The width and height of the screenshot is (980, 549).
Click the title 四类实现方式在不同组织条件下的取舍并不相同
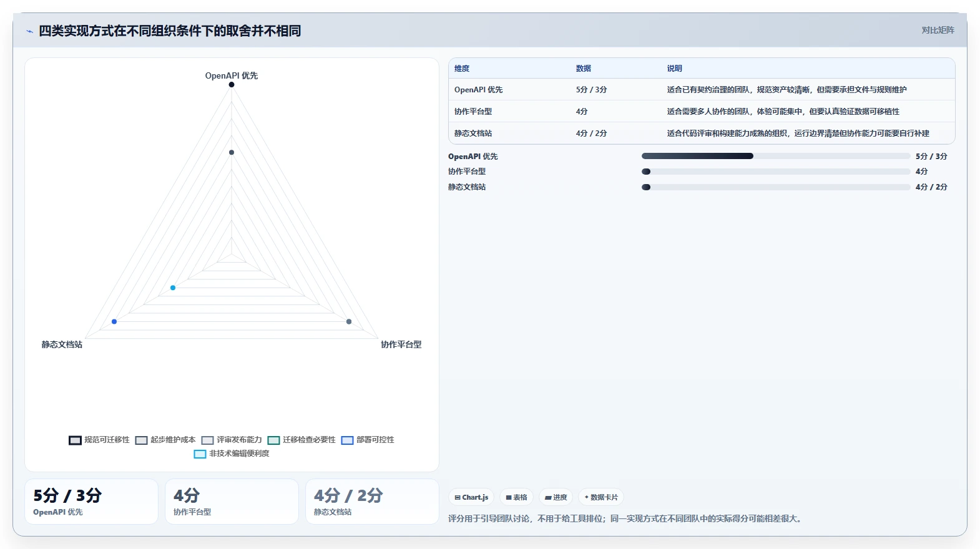[170, 31]
